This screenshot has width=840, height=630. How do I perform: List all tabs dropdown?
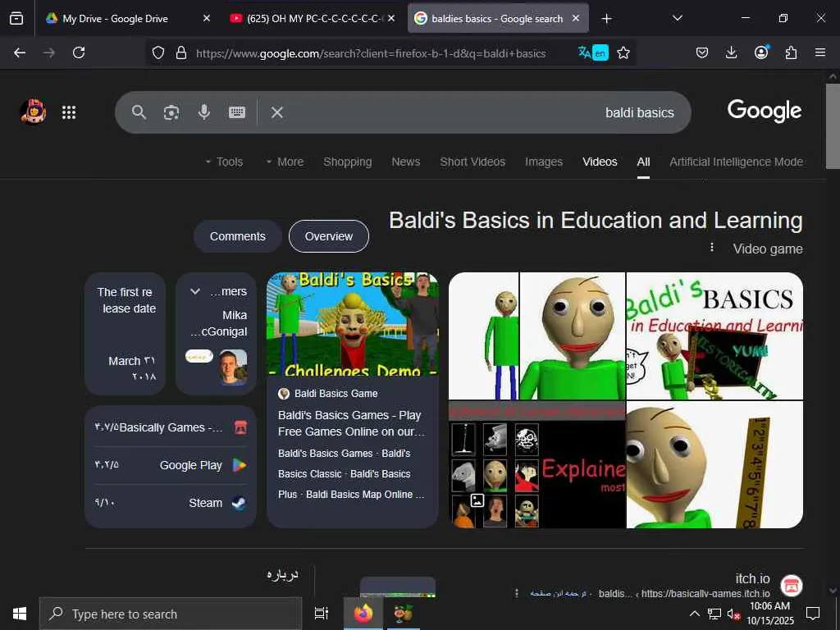677,18
